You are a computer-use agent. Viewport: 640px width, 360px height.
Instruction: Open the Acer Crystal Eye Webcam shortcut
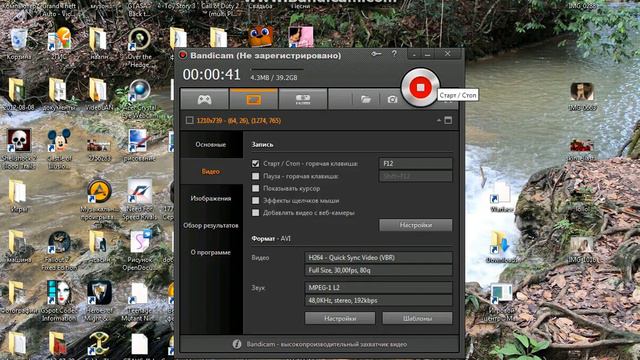click(x=140, y=99)
